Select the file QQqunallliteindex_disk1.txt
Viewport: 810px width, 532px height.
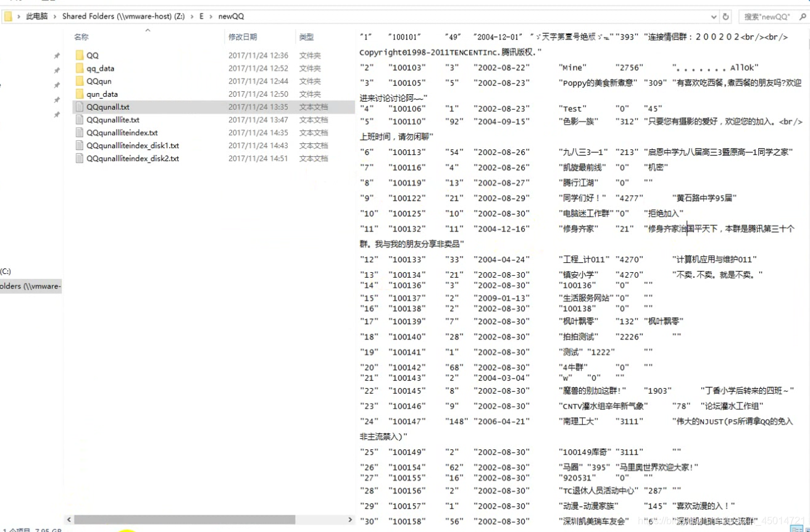click(132, 146)
